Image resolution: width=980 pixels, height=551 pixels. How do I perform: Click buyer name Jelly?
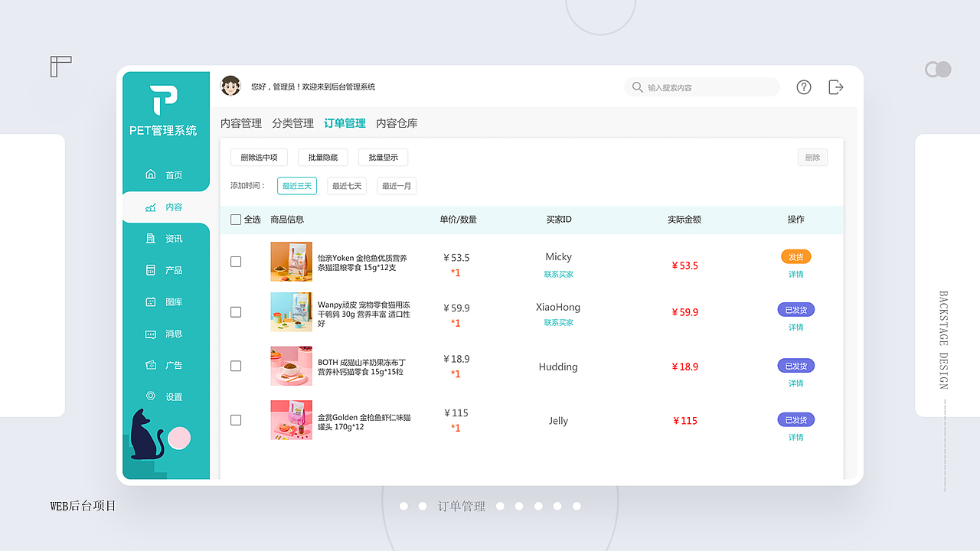(558, 420)
